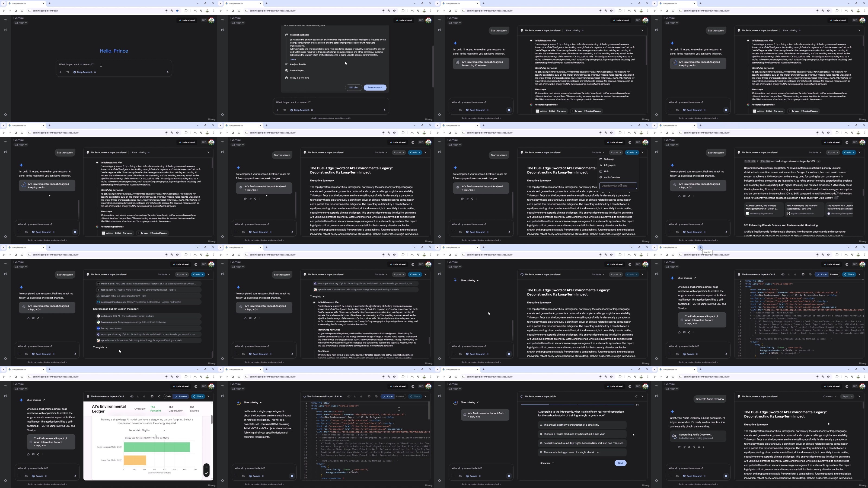Click microphone icon in the "Hello, Prince" window
Image resolution: width=868 pixels, height=488 pixels.
167,72
